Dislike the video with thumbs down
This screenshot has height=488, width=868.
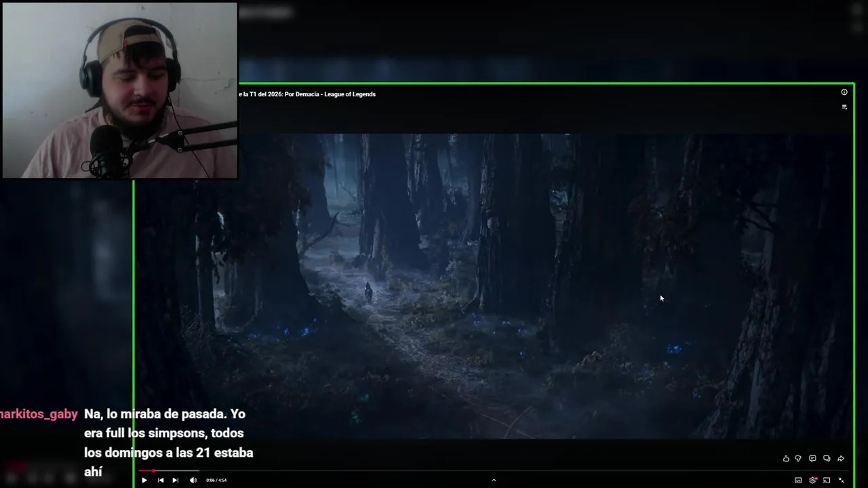(798, 459)
